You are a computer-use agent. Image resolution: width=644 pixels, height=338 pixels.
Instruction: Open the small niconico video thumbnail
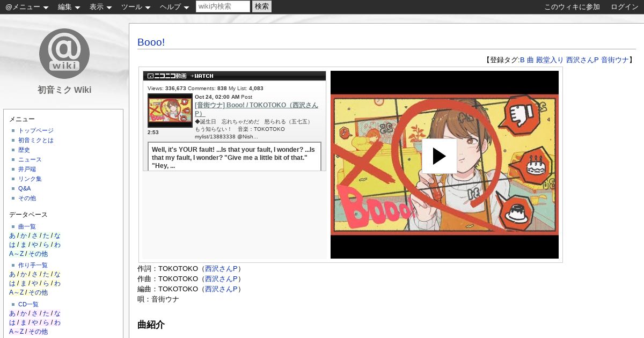[170, 111]
